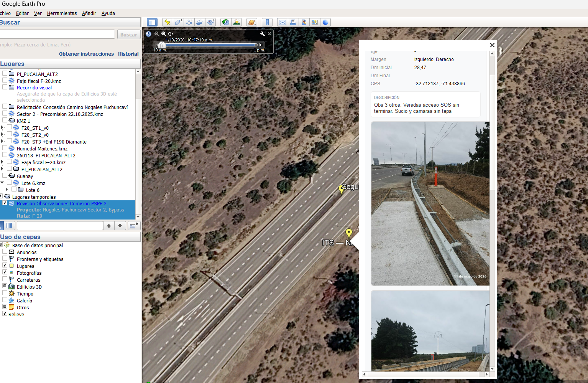Screen dimensions: 588x383
Task: Open the Historial link
Action: click(x=128, y=54)
